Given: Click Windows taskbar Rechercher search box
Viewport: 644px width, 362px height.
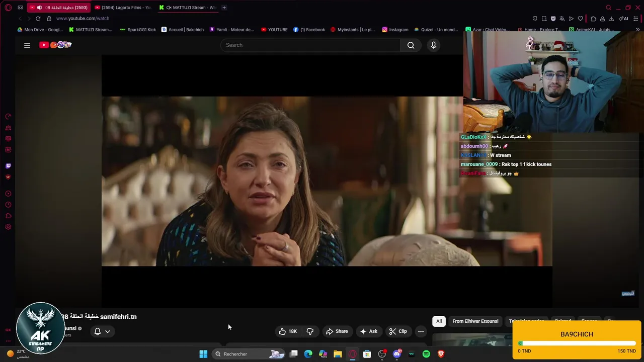Looking at the screenshot, I should [x=248, y=354].
